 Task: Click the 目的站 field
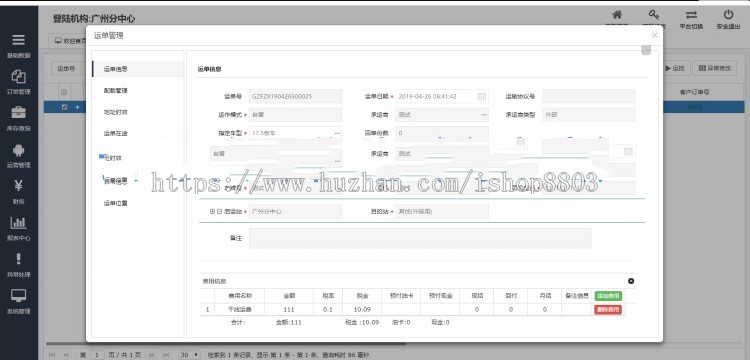pos(442,211)
